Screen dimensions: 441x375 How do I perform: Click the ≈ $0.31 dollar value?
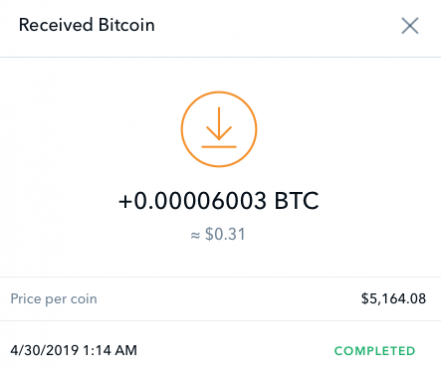click(218, 234)
